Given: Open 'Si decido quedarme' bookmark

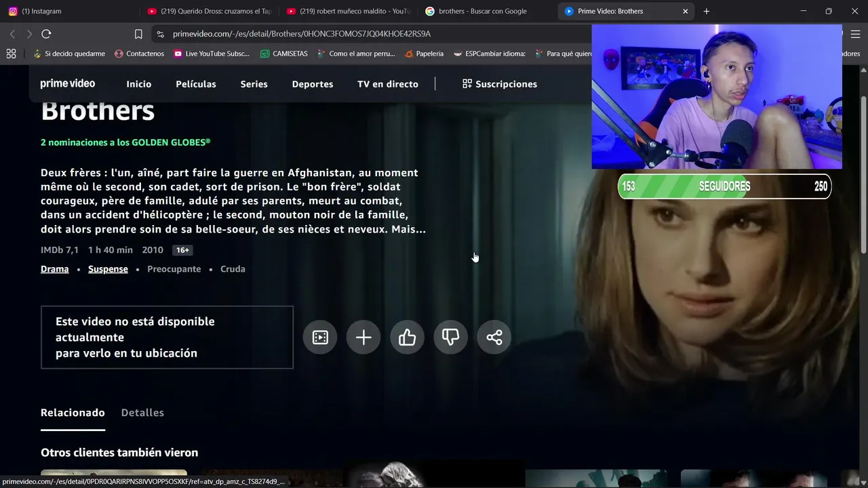Looking at the screenshot, I should point(69,54).
